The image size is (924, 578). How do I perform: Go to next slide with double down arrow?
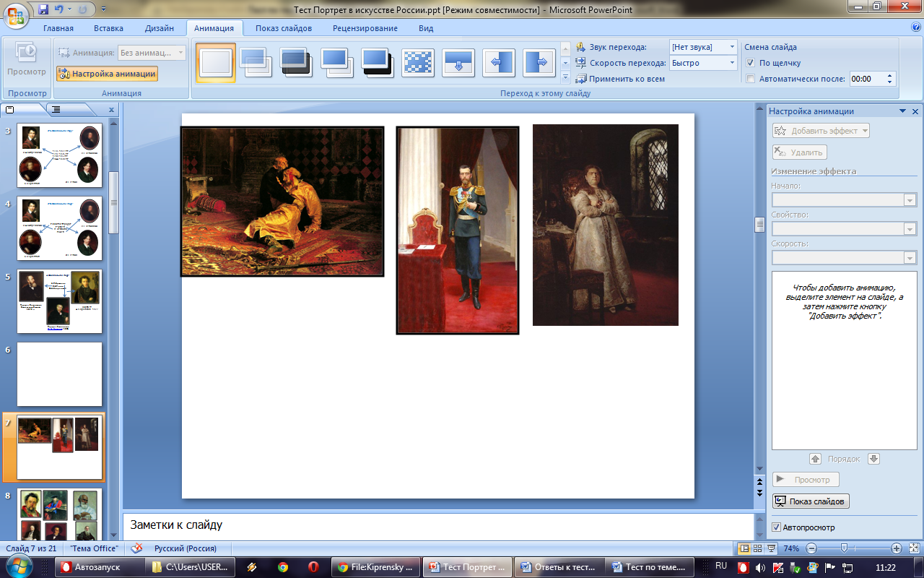coord(759,492)
